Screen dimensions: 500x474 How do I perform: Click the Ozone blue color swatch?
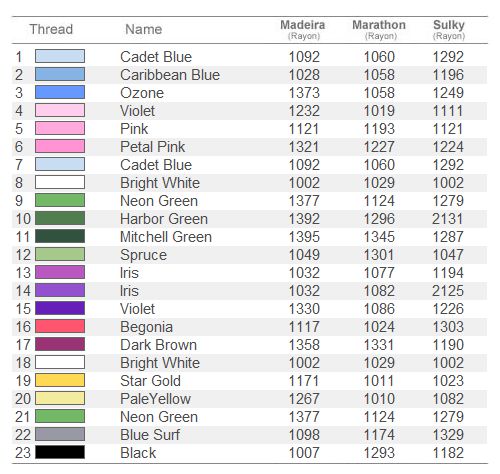point(60,92)
